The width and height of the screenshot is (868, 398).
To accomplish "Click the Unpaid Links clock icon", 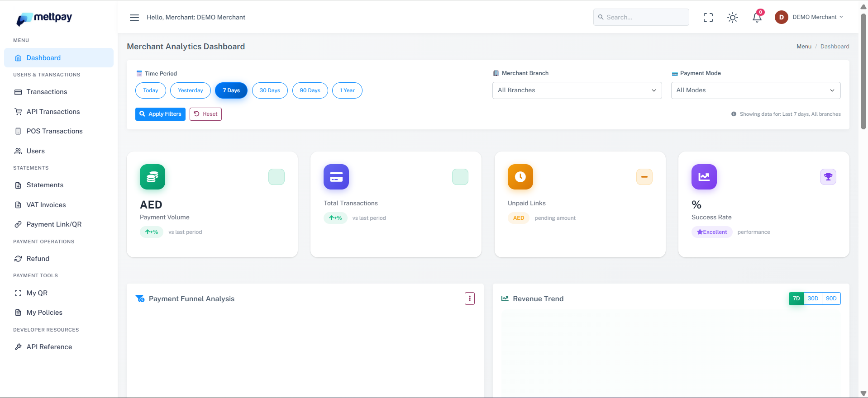I will pos(520,177).
